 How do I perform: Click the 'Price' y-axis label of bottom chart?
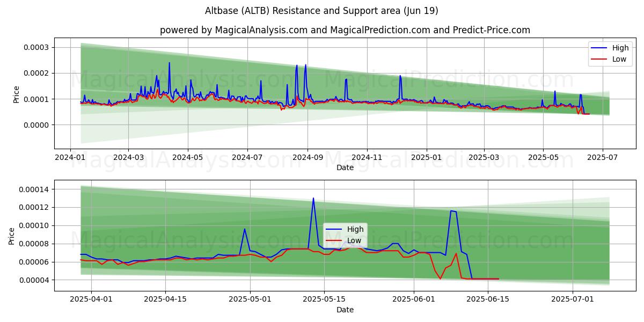tap(11, 236)
